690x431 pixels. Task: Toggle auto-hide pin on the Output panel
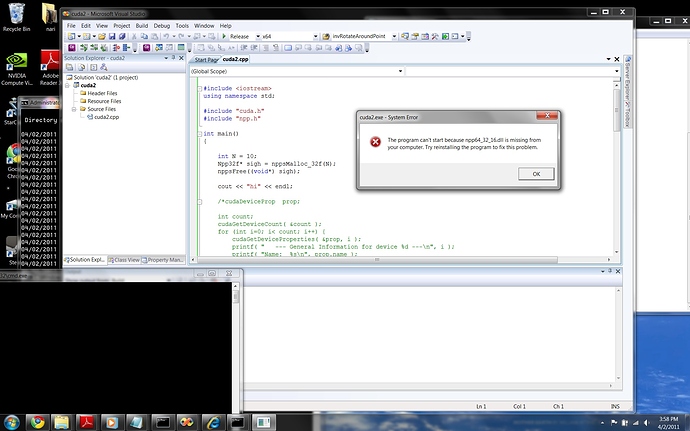point(610,271)
